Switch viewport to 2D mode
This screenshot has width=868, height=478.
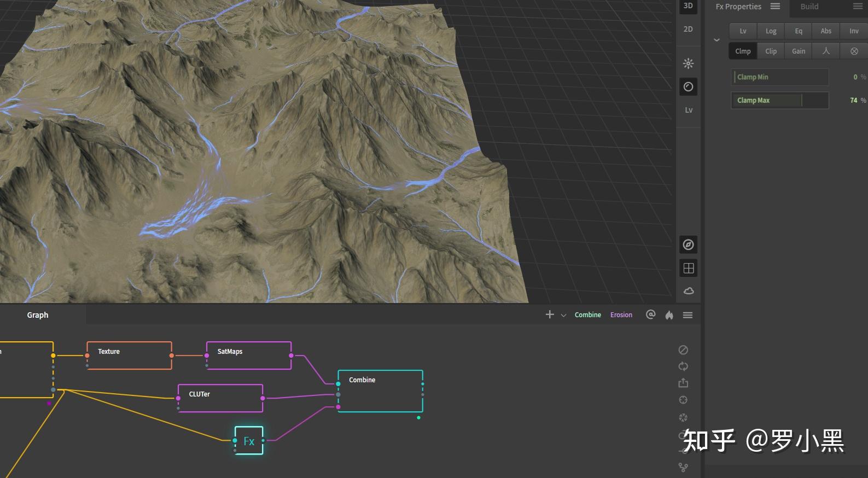[688, 29]
